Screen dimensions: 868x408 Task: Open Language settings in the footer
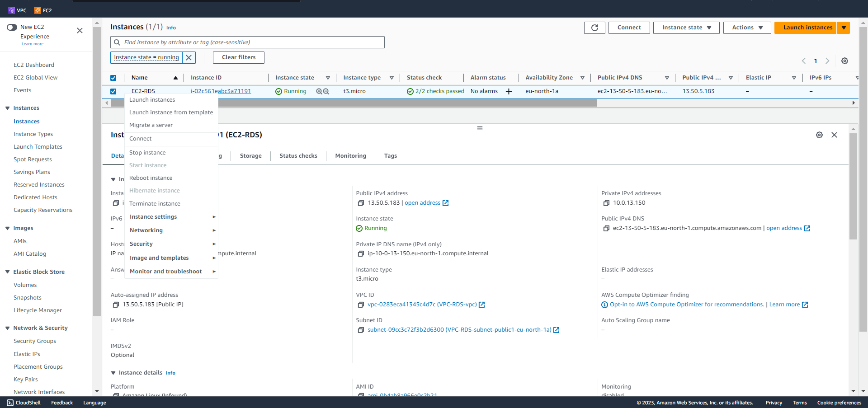94,403
